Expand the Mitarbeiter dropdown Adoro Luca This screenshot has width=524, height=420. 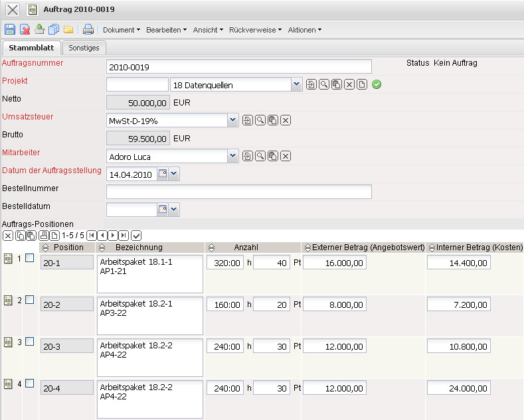(232, 156)
